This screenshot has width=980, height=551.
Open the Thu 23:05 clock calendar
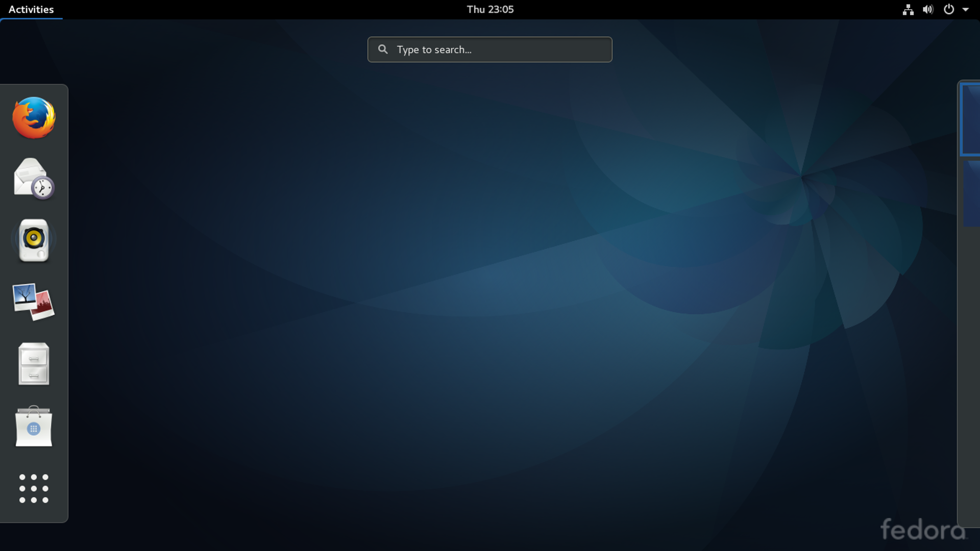coord(490,10)
